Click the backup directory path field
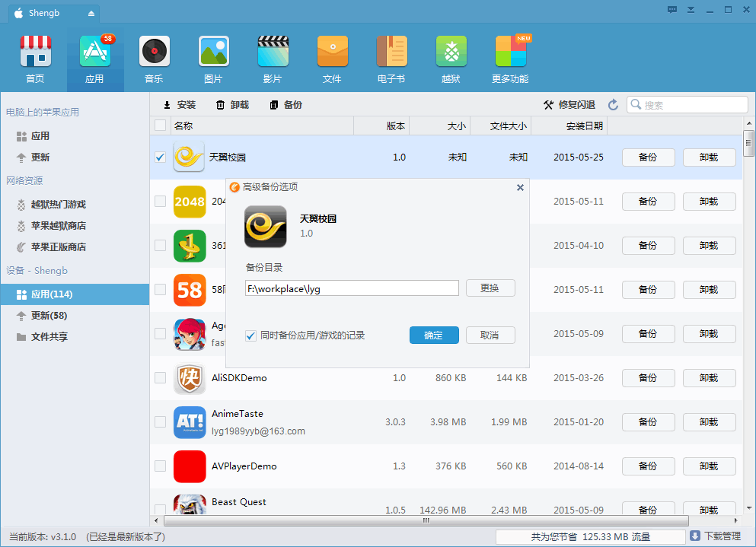 [x=352, y=288]
